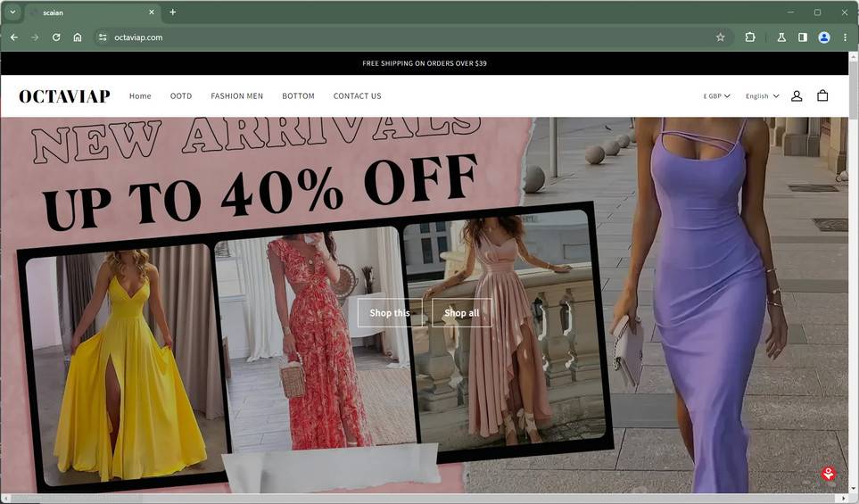Expand the tab search dropdown arrow
859x504 pixels.
[12, 12]
